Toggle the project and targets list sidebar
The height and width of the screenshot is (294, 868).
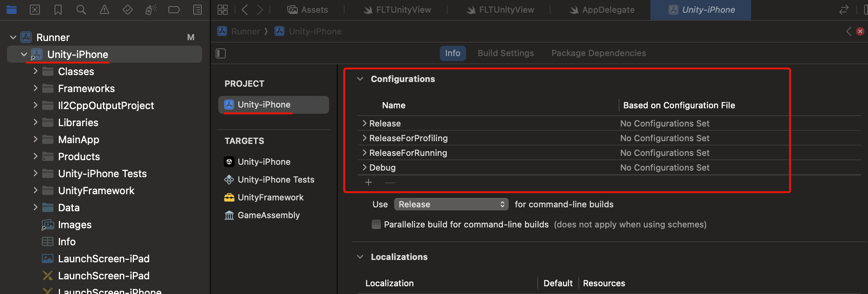(x=221, y=53)
